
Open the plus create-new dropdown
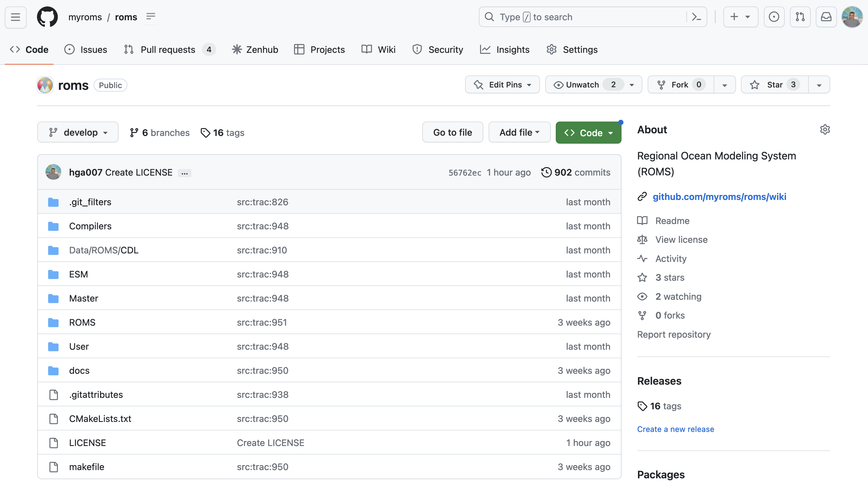pos(740,17)
